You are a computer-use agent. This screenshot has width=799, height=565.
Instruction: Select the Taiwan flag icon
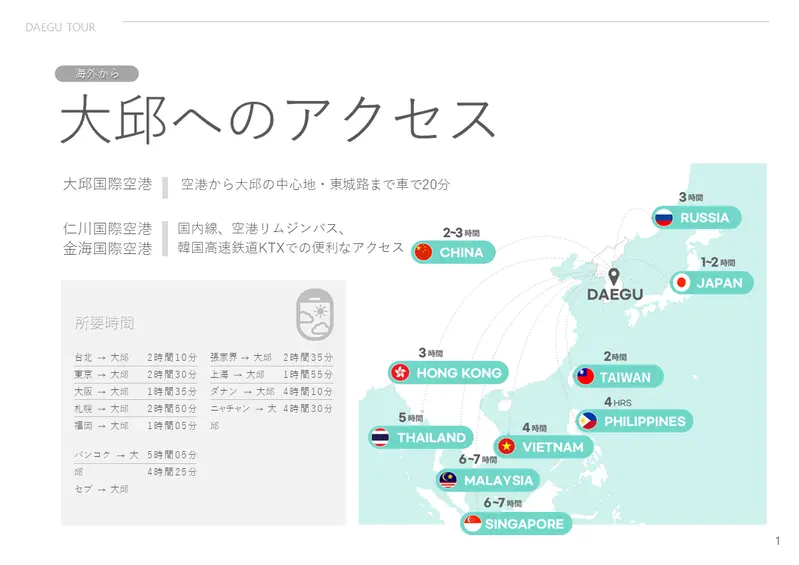(585, 377)
